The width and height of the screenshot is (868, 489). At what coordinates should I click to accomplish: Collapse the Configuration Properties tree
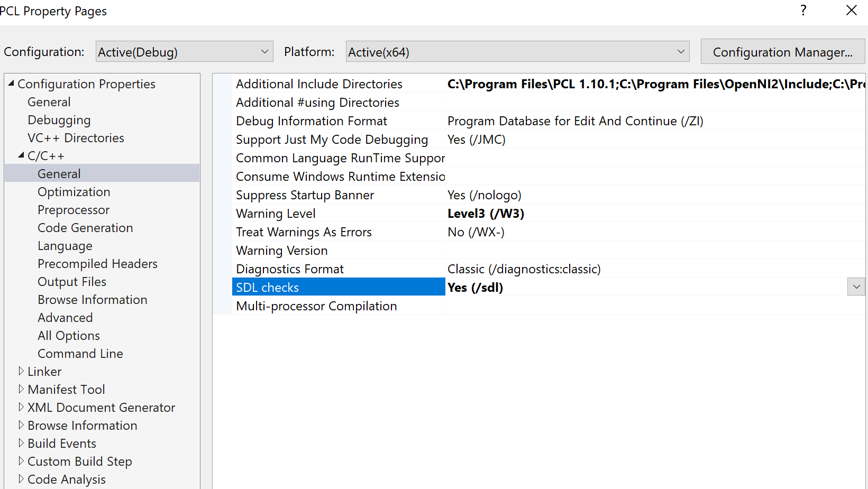pos(12,83)
